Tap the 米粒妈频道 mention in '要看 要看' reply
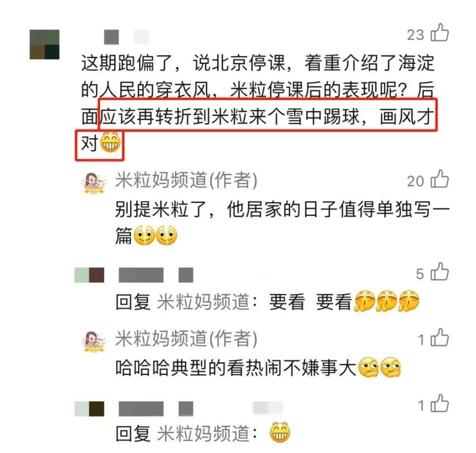The image size is (476, 453). [203, 302]
